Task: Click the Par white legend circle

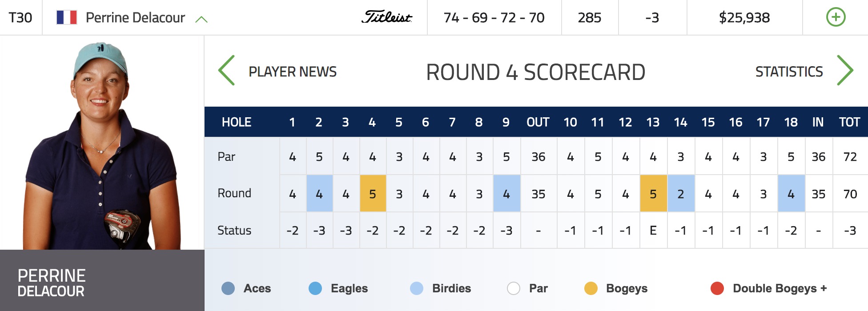Action: click(514, 288)
